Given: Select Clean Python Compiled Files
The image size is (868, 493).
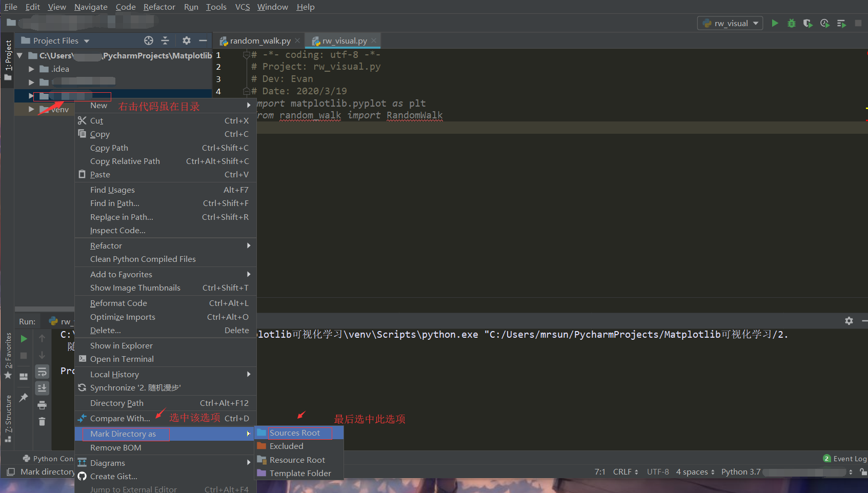Looking at the screenshot, I should pos(166,259).
